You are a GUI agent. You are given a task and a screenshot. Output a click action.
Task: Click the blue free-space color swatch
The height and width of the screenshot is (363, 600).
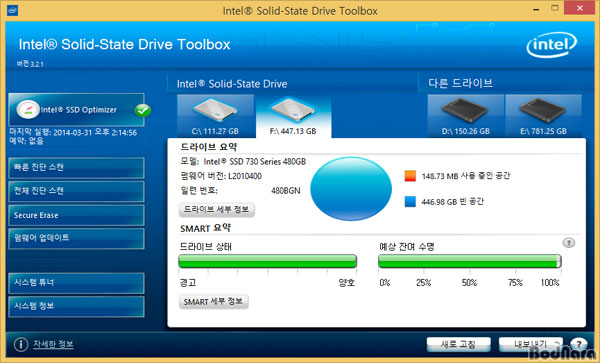tap(410, 202)
